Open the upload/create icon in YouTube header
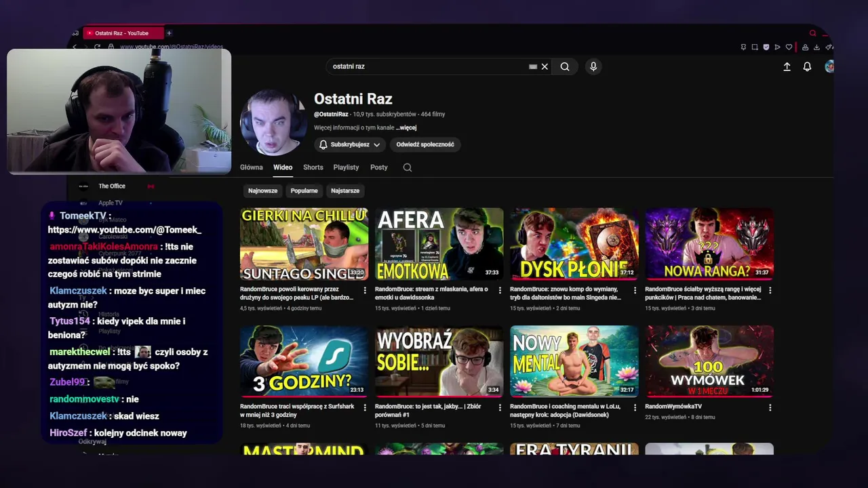The height and width of the screenshot is (488, 868). 787,66
